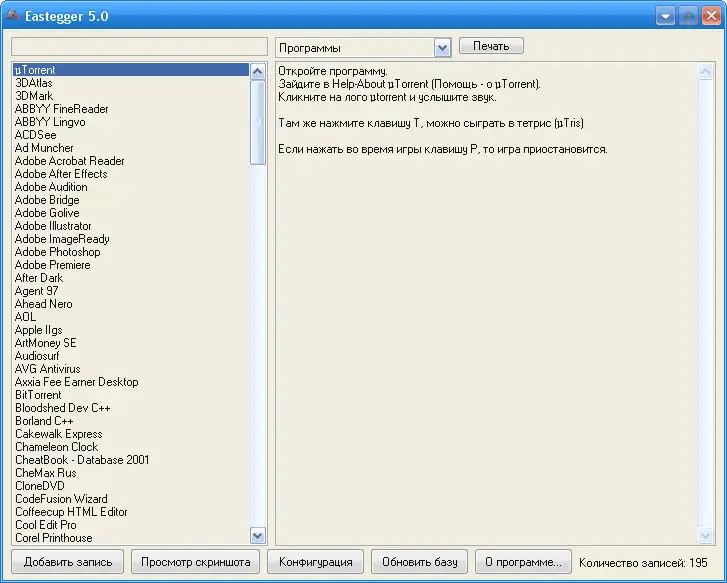The height and width of the screenshot is (583, 727).
Task: Minimize the Eastegger window
Action: pyautogui.click(x=665, y=16)
